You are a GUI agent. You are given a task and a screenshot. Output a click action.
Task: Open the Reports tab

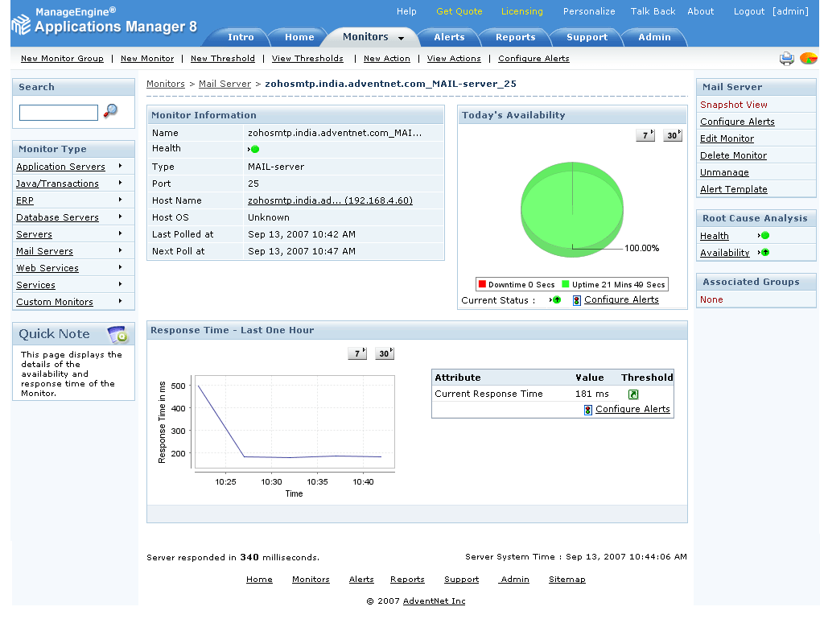515,37
